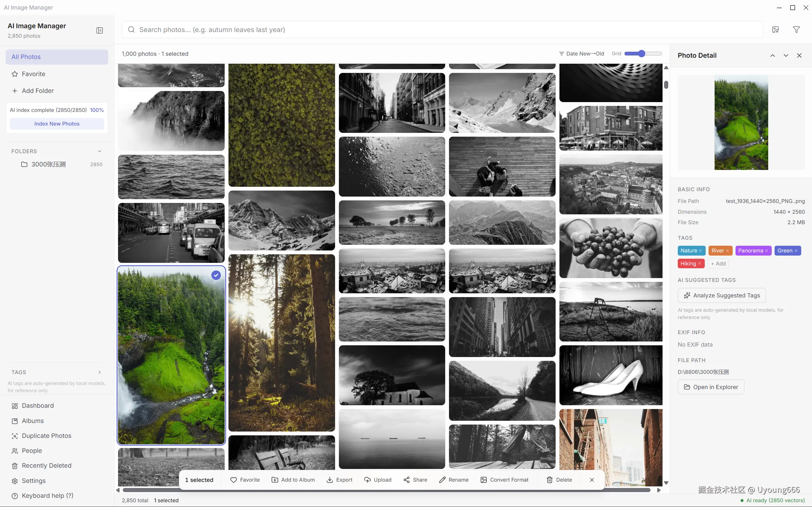
Task: Select the misty cliff black-and-white thumbnail
Action: (x=171, y=121)
